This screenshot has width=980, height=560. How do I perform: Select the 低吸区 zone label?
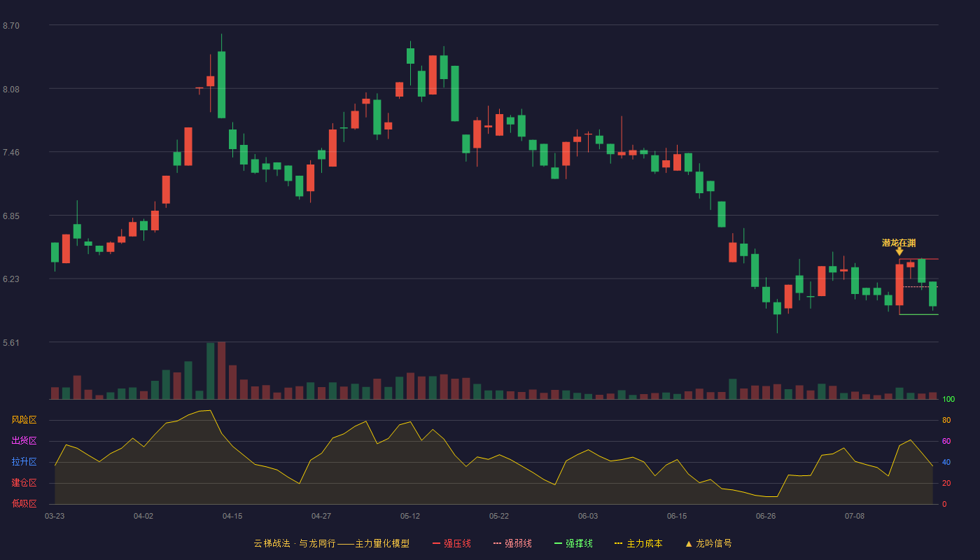tap(24, 503)
